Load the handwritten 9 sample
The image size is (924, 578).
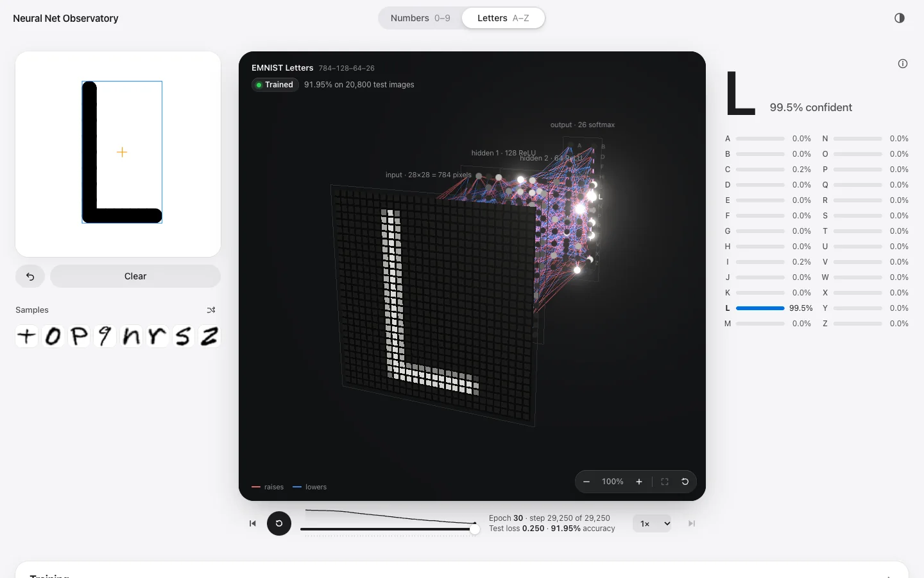point(105,336)
